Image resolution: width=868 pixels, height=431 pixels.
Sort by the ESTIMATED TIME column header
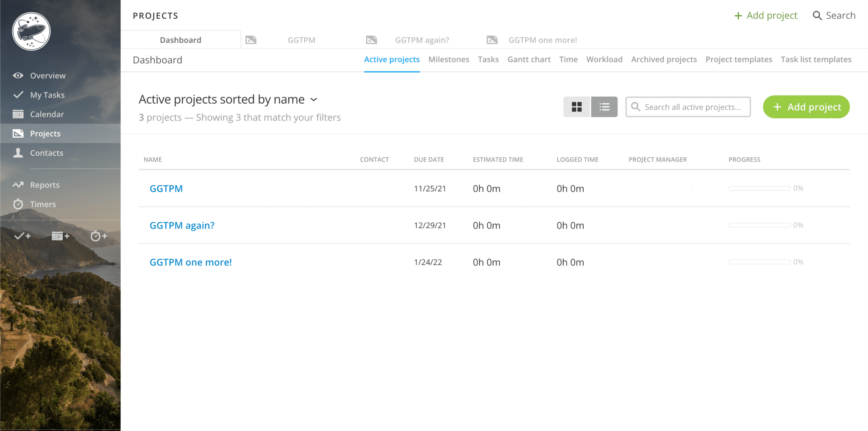(498, 160)
